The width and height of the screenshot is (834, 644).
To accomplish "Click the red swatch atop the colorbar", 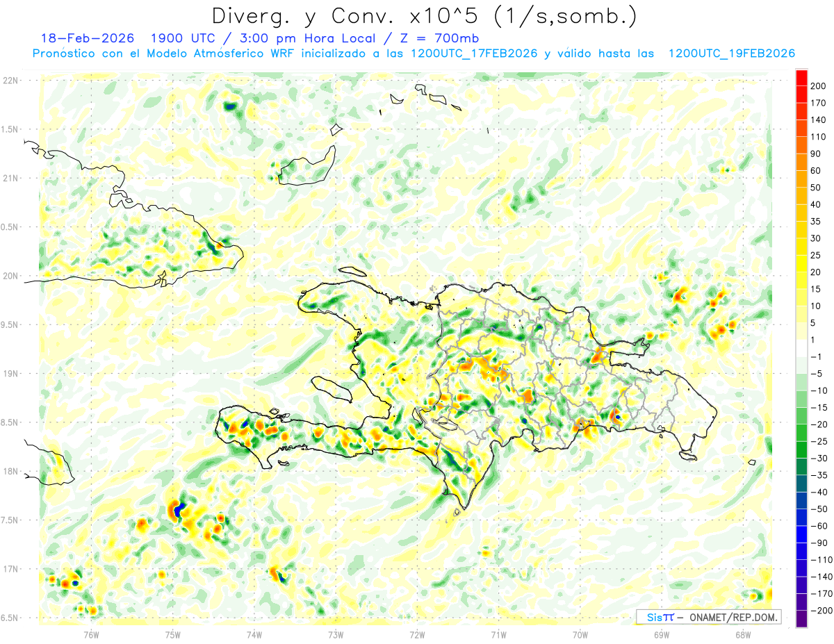I will coord(801,78).
